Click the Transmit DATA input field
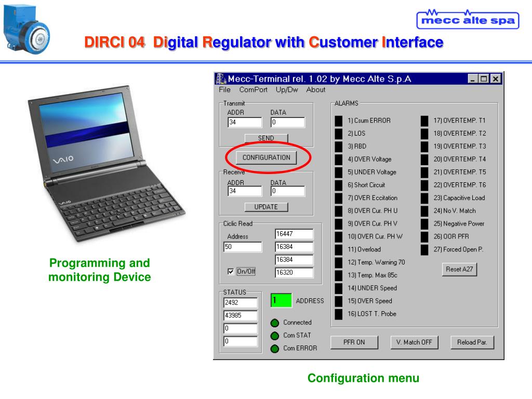The height and width of the screenshot is (399, 532). (x=288, y=122)
